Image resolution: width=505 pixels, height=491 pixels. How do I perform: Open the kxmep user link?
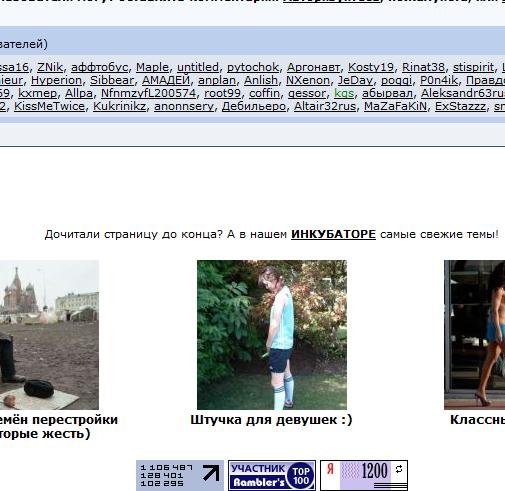(38, 93)
